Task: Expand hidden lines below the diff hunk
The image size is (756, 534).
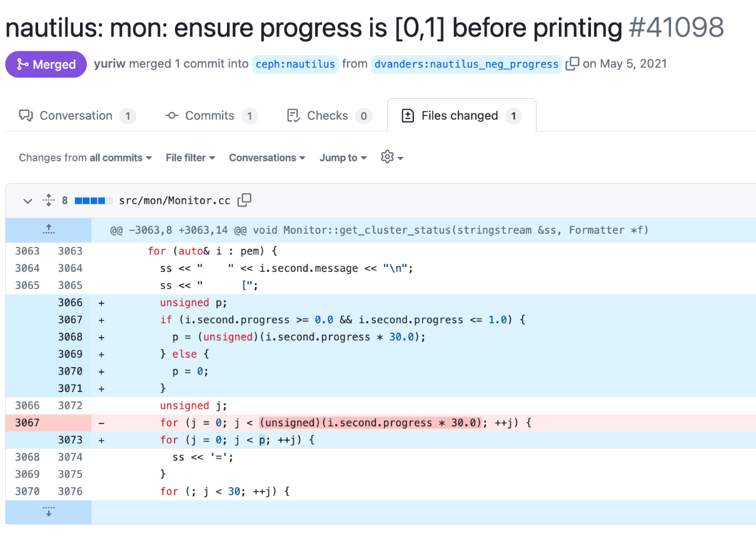Action: (49, 512)
